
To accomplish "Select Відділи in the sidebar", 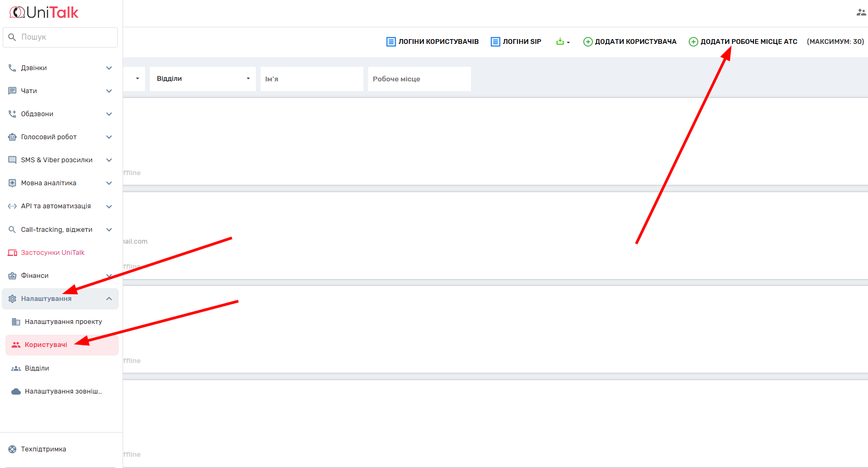I will tap(37, 368).
